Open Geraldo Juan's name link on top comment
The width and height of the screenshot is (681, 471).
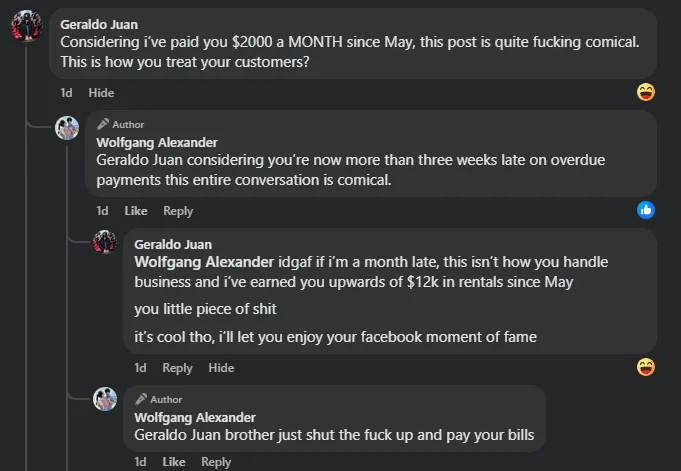tap(99, 24)
